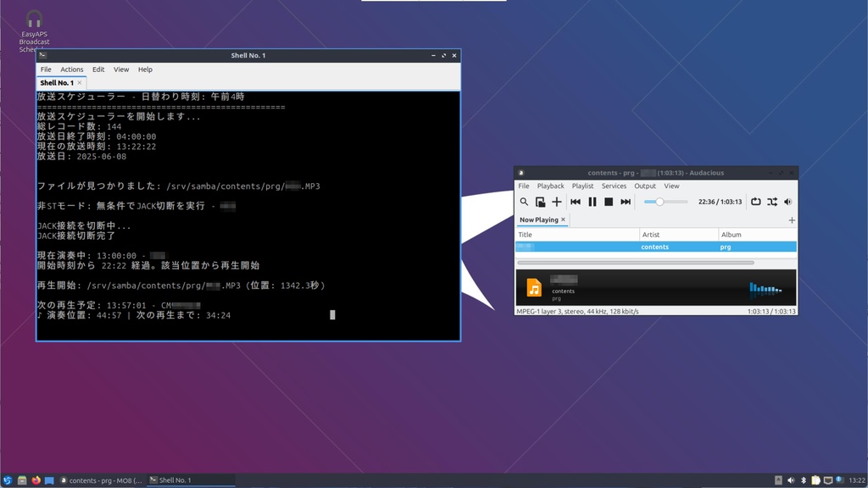This screenshot has width=868, height=488.
Task: Open the File menu in Audacious
Action: pyautogui.click(x=524, y=186)
